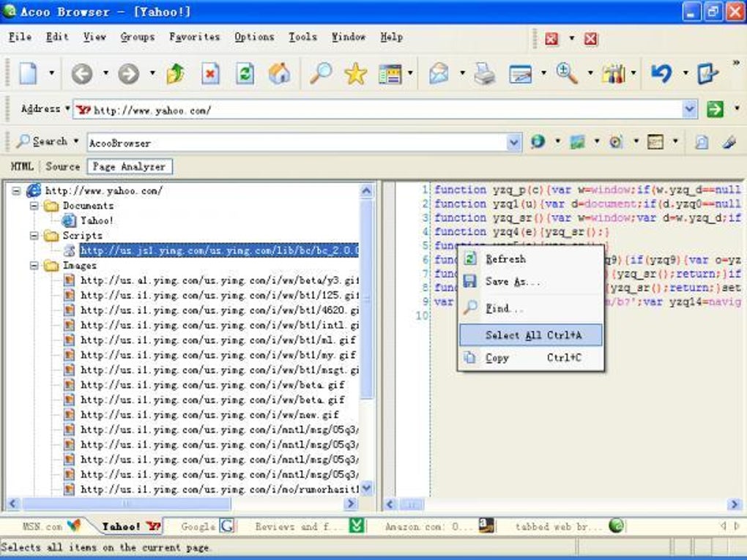This screenshot has width=747, height=560.
Task: Collapse the Images folder node
Action: coord(34,265)
